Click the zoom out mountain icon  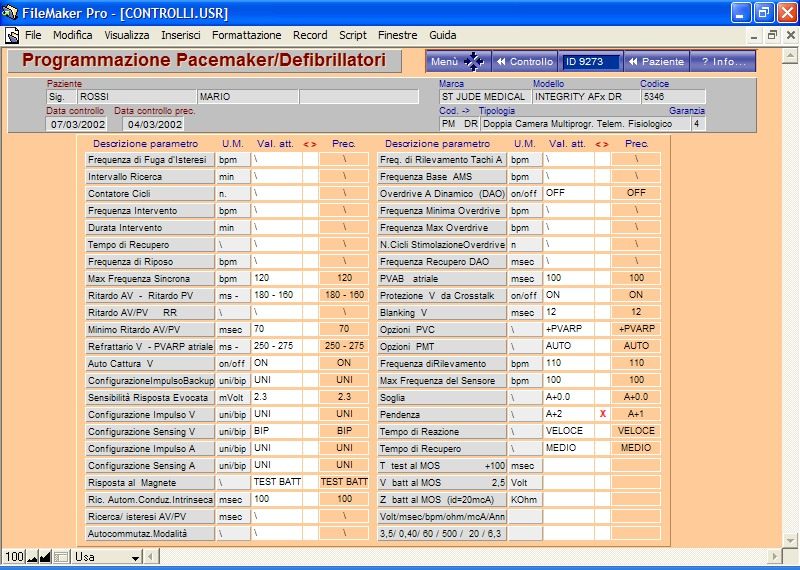[31, 556]
